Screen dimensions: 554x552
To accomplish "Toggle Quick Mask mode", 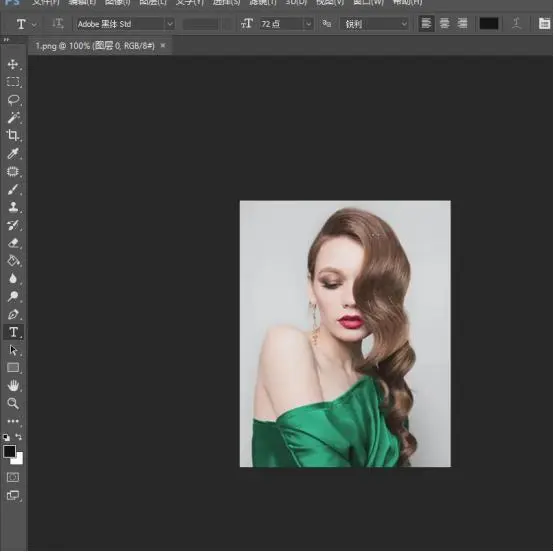I will pyautogui.click(x=13, y=477).
